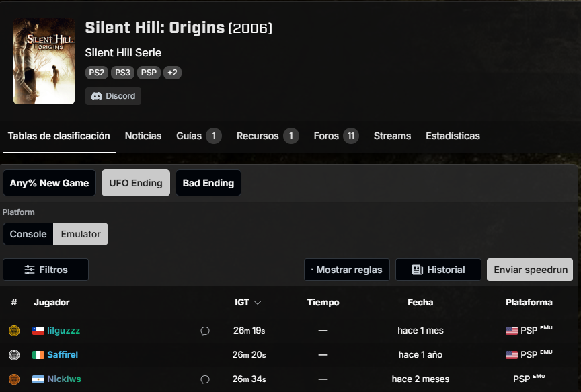This screenshot has height=392, width=581.
Task: Click the Argentina flag beside NickIws
Action: [38, 379]
